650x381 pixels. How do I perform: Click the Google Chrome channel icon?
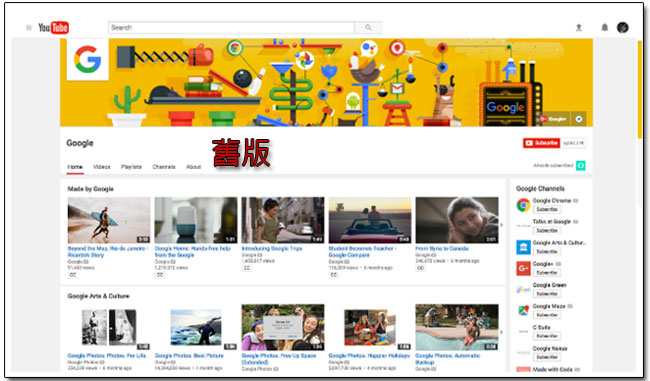(523, 205)
